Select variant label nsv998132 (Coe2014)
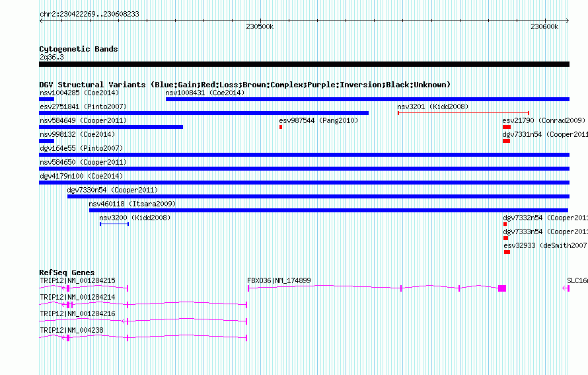This screenshot has width=588, height=375. (x=77, y=134)
